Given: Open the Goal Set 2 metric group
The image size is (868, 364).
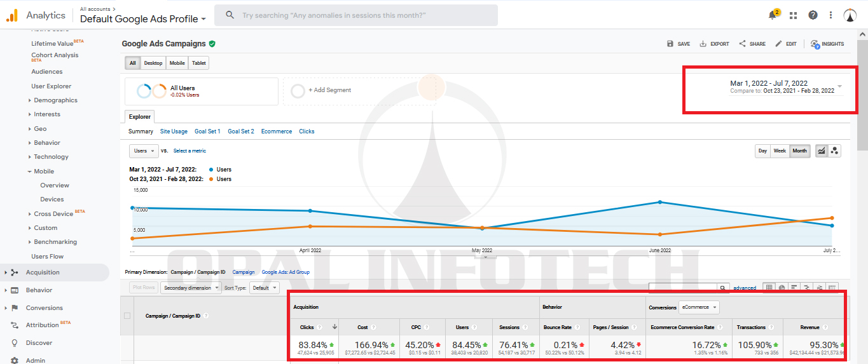Looking at the screenshot, I should (241, 131).
